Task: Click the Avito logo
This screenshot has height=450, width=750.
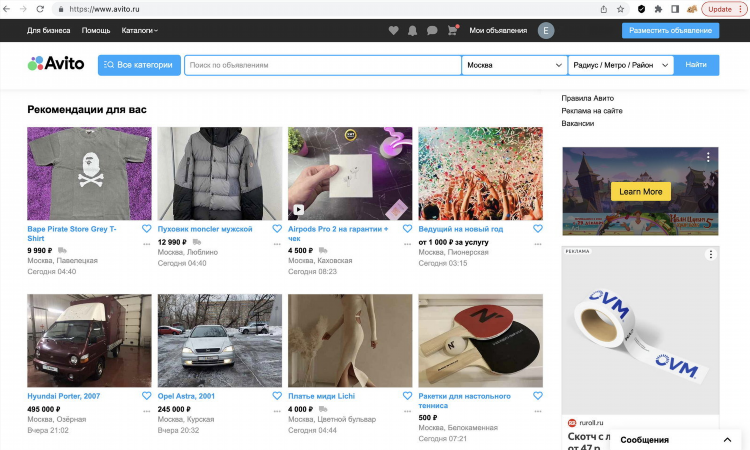Action: (56, 63)
